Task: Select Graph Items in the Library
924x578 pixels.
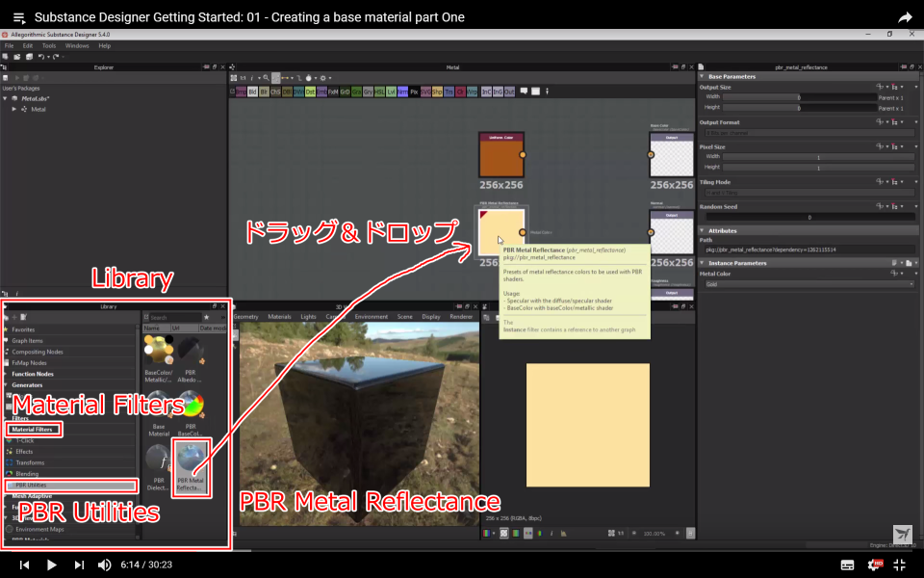Action: point(27,341)
